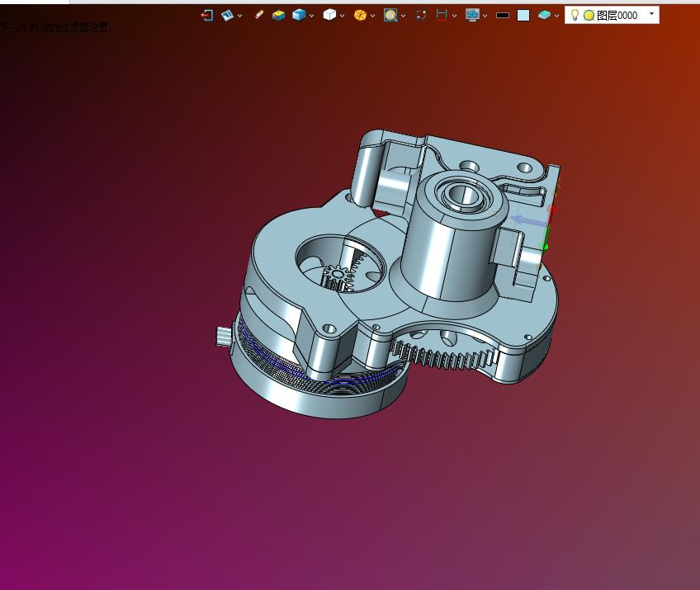Viewport: 700px width, 590px height.
Task: Click the monitor display settings icon
Action: pyautogui.click(x=472, y=15)
